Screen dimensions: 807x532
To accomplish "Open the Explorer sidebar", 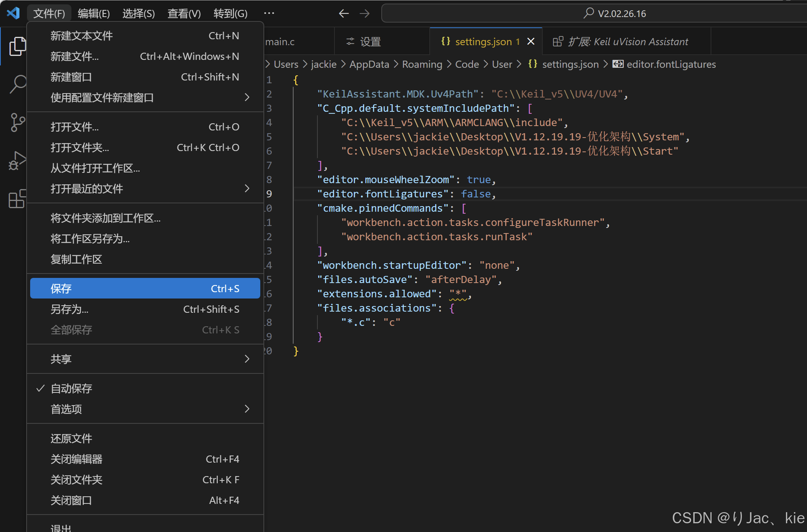I will [x=17, y=46].
